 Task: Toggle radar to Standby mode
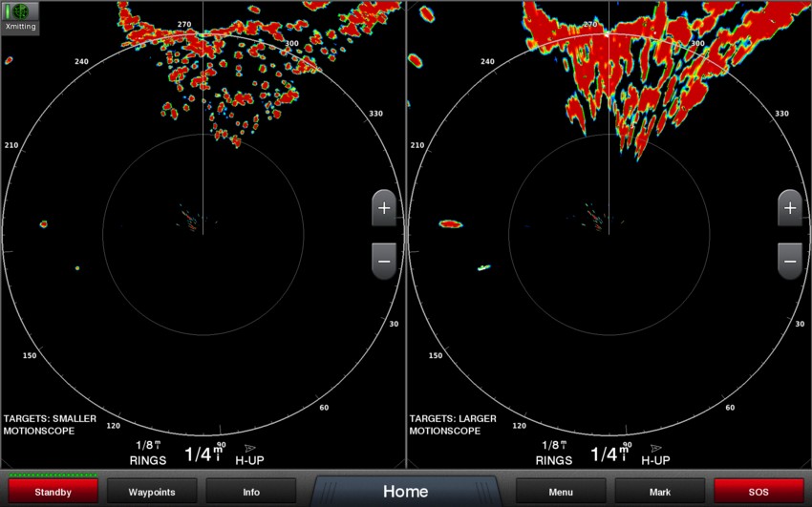pos(53,492)
